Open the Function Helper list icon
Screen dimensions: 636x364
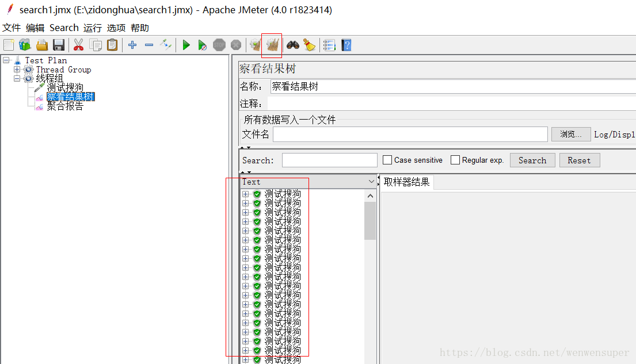[329, 45]
